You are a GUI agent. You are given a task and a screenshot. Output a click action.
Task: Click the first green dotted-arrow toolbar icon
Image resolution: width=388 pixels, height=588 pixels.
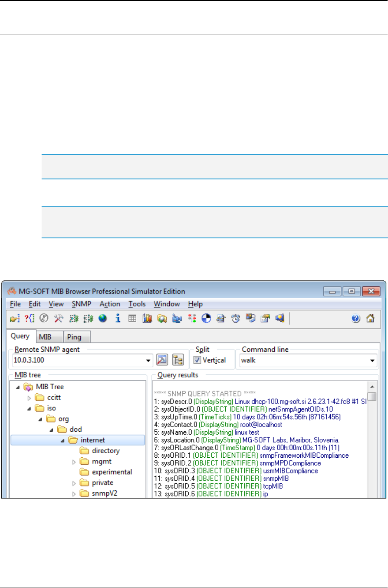(x=74, y=318)
